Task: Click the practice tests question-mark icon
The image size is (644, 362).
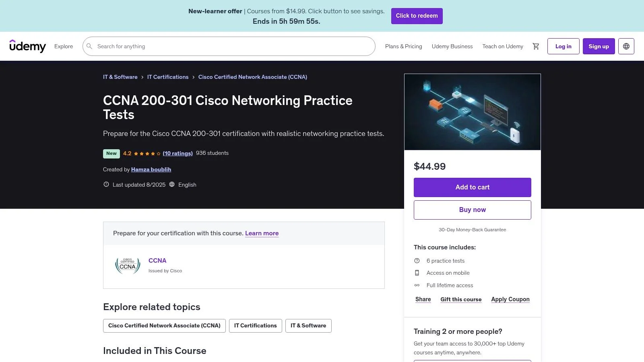Action: click(x=417, y=261)
